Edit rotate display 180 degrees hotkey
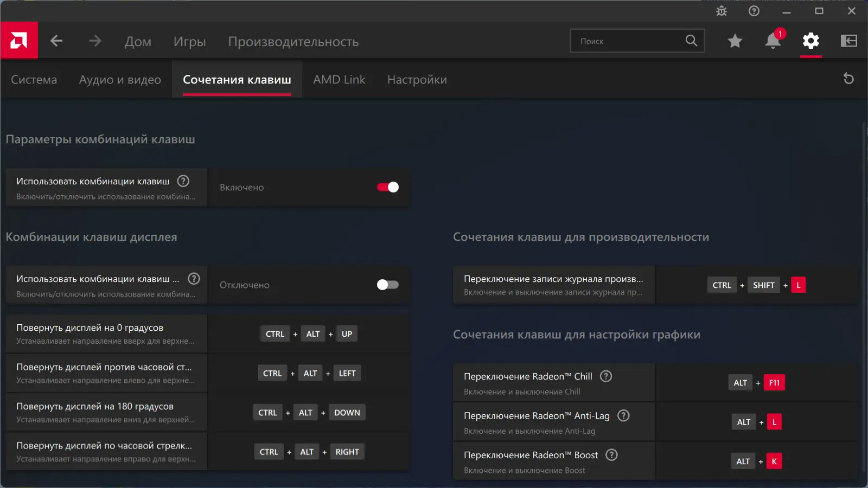 coord(309,413)
